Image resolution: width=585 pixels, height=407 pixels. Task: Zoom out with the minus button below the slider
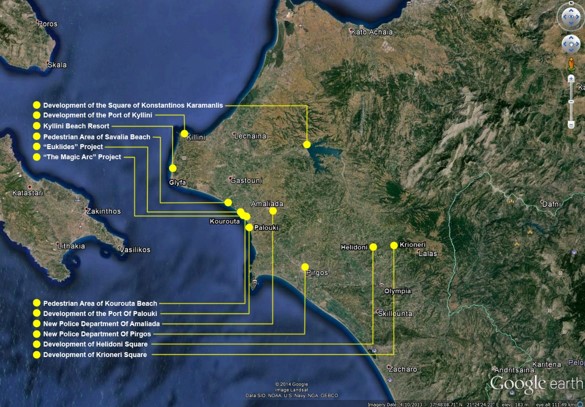click(571, 125)
